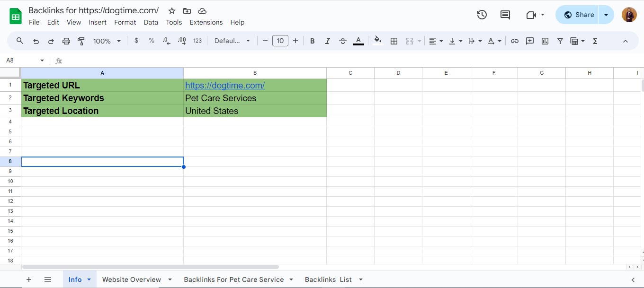Toggle bold formatting

313,41
